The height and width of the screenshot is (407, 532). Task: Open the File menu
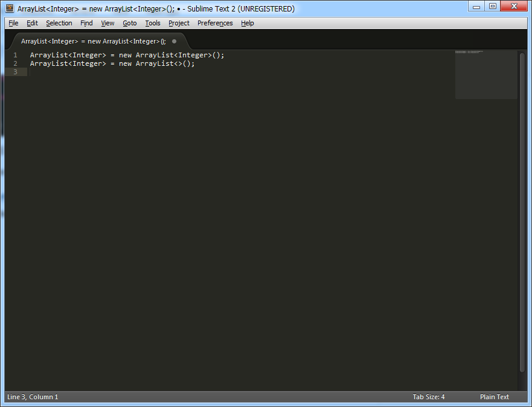(13, 23)
